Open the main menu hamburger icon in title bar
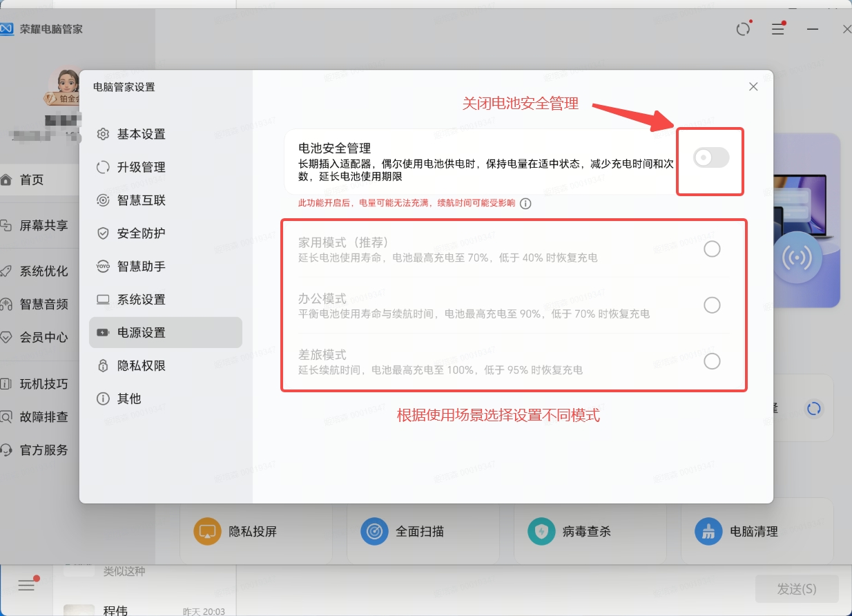Viewport: 852px width, 616px height. coord(778,29)
